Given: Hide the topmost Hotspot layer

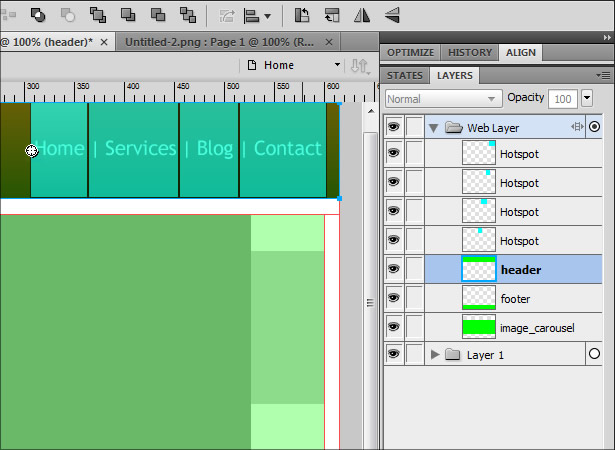Looking at the screenshot, I should [x=394, y=153].
